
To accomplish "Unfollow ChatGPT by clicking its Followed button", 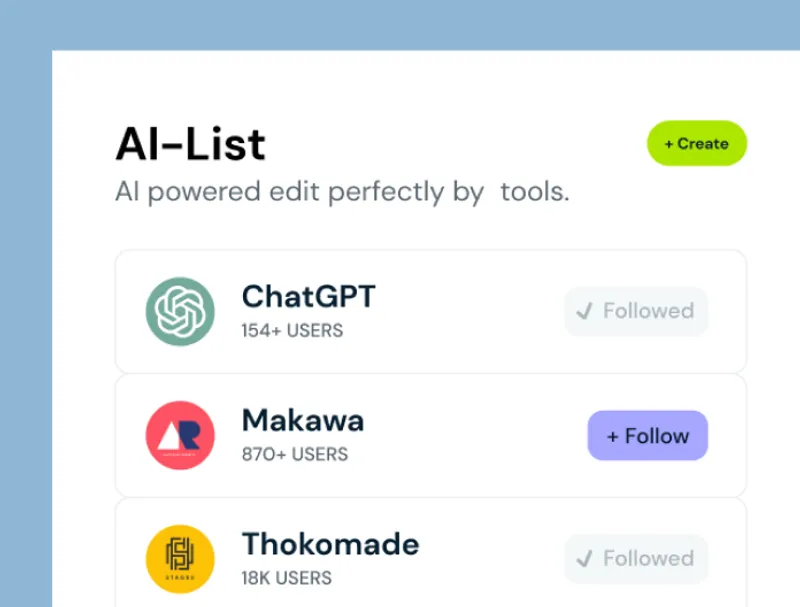I will [636, 311].
